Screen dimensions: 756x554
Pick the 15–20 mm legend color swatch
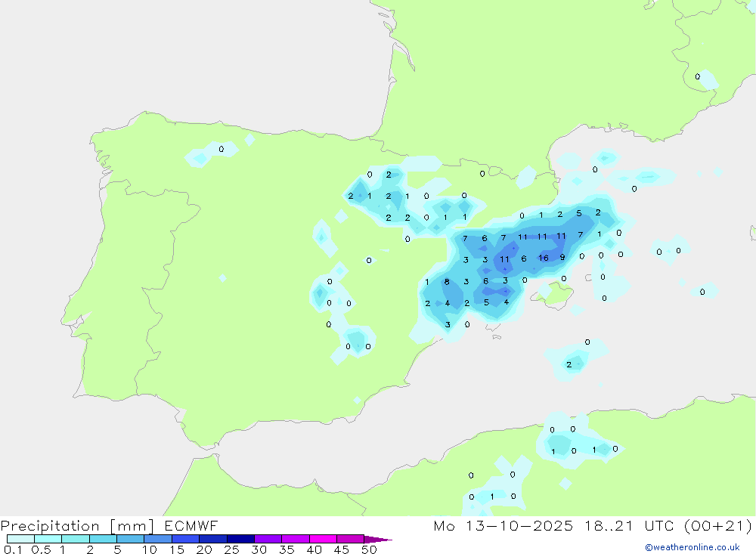click(186, 539)
